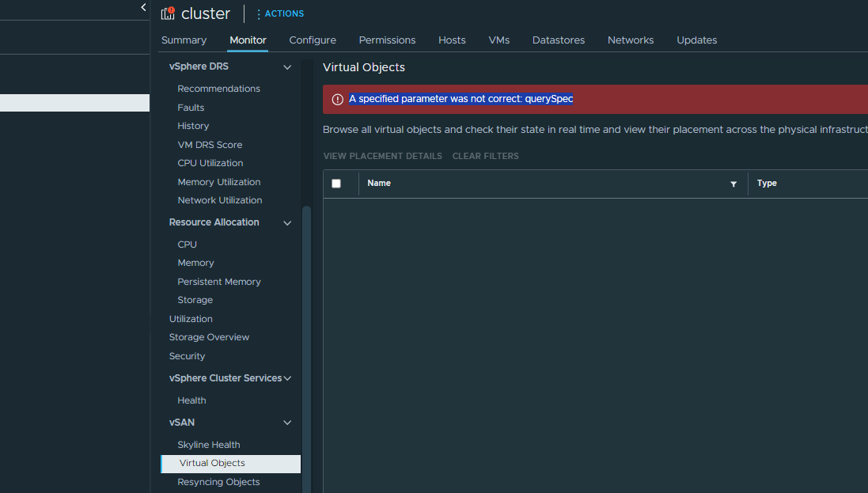Click CLEAR FILTERS
This screenshot has height=493, width=868.
(x=485, y=156)
